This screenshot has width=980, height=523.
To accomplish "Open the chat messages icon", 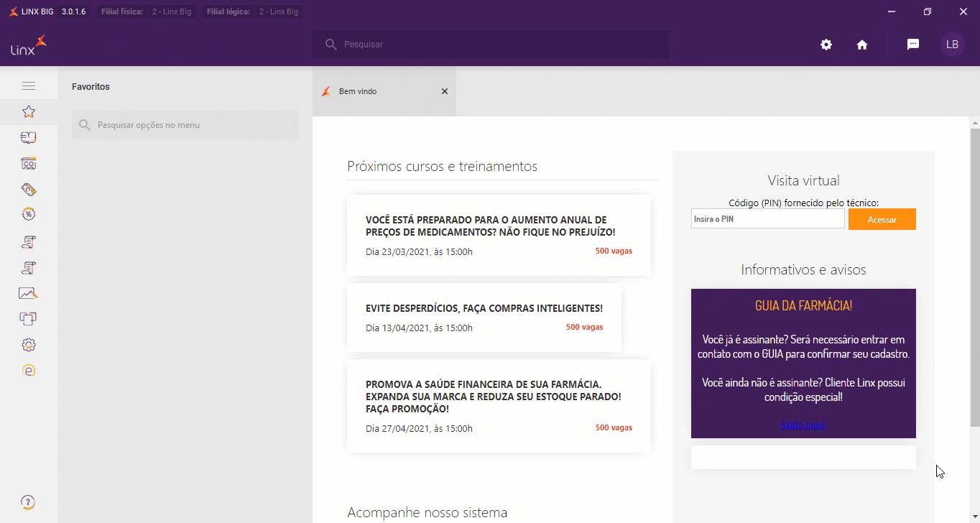I will tap(913, 45).
